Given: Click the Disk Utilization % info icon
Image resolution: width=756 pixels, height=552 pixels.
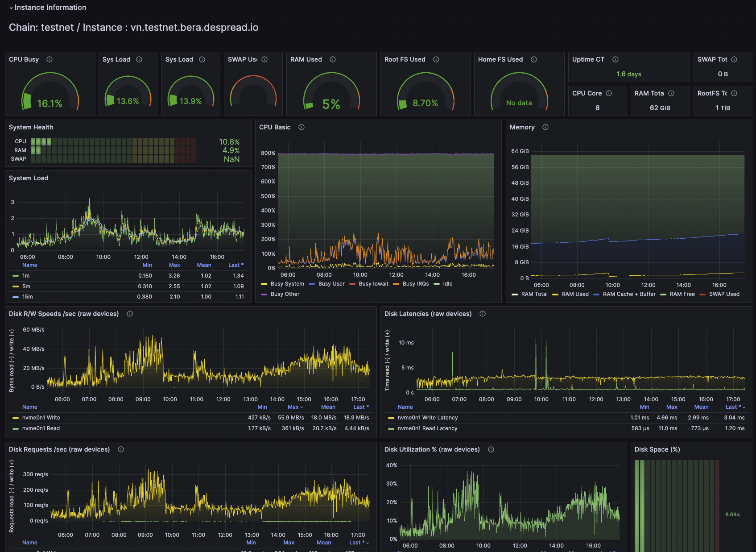Looking at the screenshot, I should [x=491, y=449].
